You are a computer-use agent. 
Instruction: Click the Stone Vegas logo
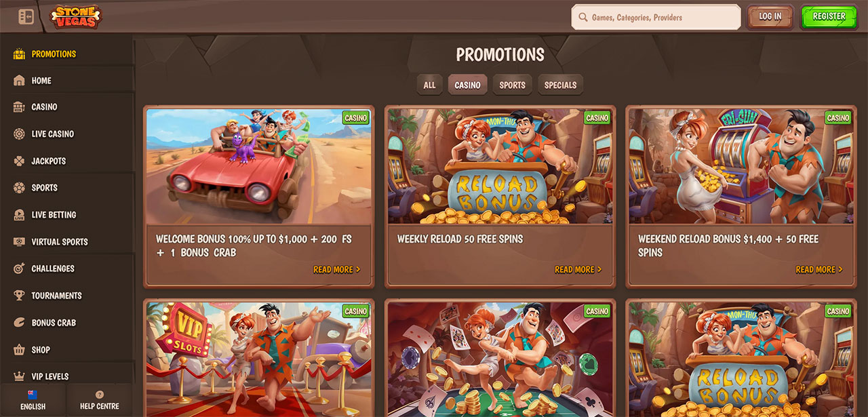[75, 17]
